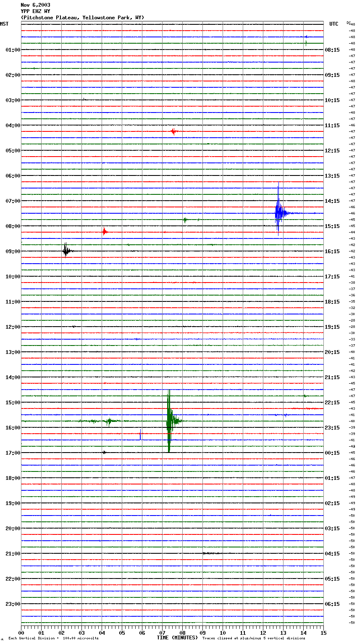Click the "TIME (MINUTES)" axis title
The image size is (357, 644).
point(177,638)
